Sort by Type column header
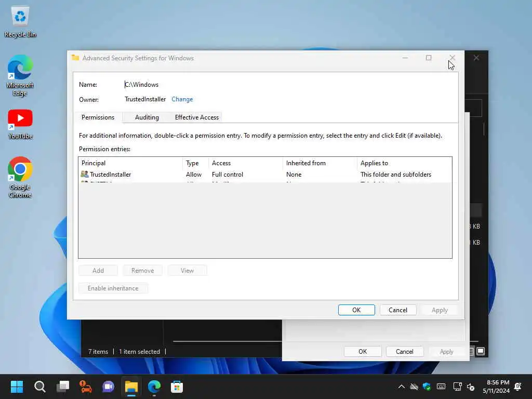The height and width of the screenshot is (399, 532). click(x=196, y=163)
